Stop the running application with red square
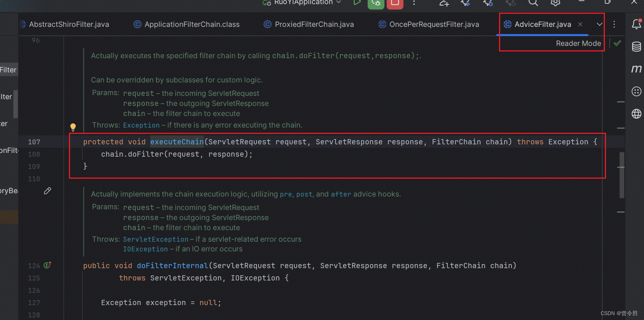644x320 pixels. 395,3
